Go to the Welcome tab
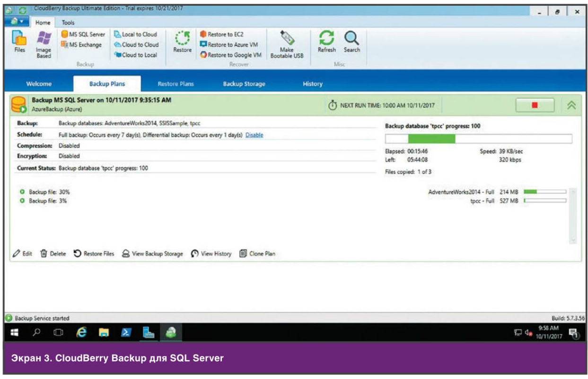Viewport: 588px width, 379px height. pyautogui.click(x=39, y=84)
